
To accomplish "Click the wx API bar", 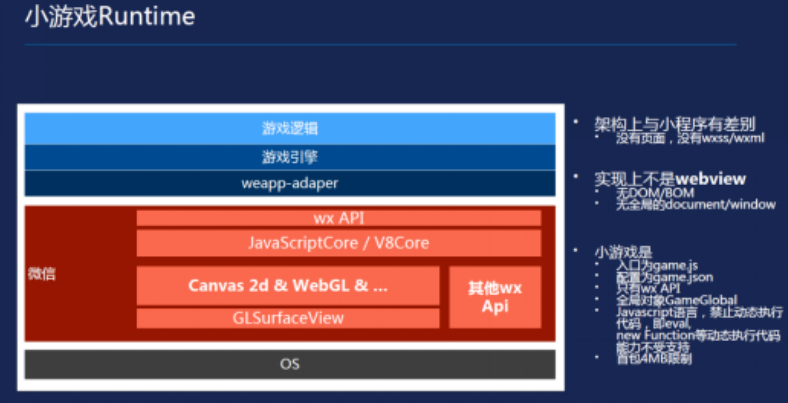I will pyautogui.click(x=339, y=218).
